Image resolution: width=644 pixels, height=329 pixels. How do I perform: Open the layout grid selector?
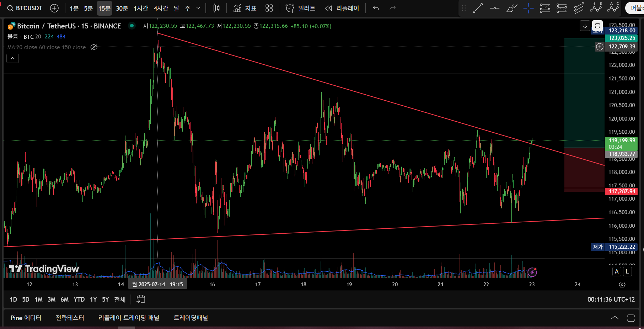point(269,8)
